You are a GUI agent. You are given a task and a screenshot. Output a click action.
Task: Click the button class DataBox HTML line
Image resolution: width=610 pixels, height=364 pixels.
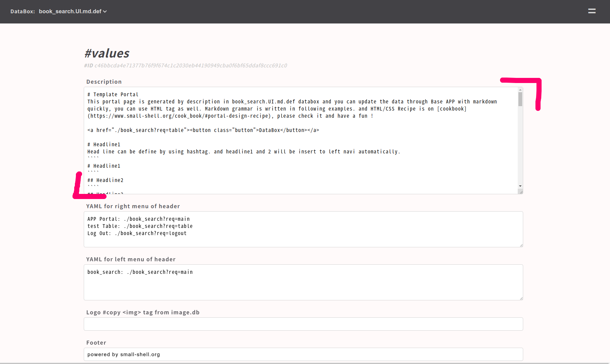click(x=203, y=130)
